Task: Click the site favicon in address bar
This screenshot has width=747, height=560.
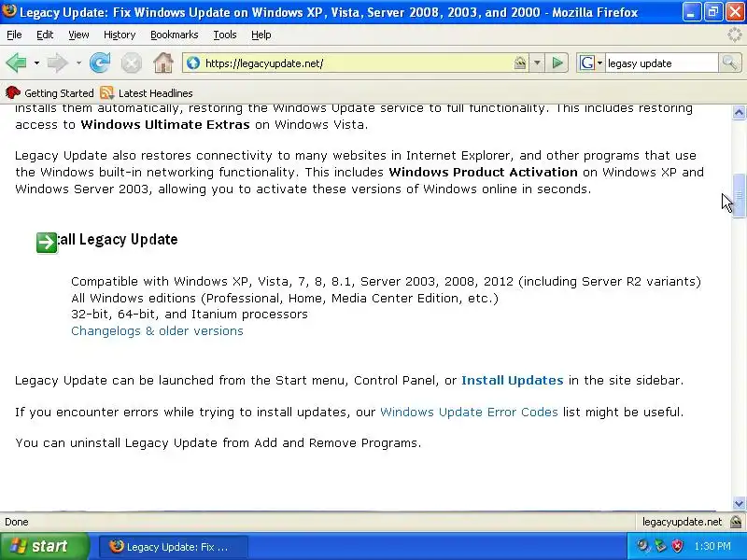Action: point(193,63)
